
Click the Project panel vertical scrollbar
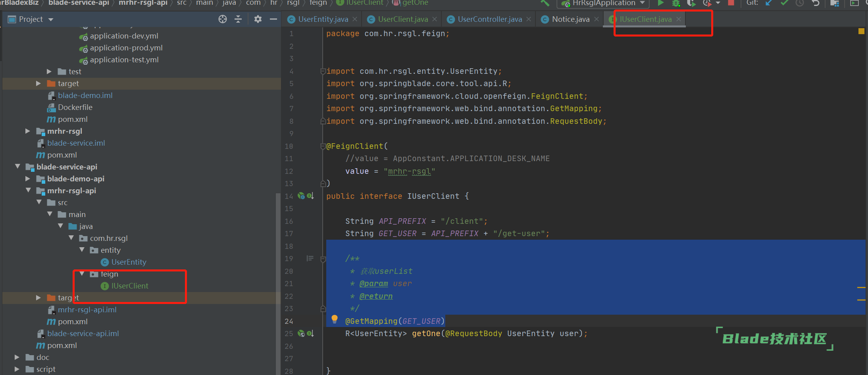tap(278, 283)
